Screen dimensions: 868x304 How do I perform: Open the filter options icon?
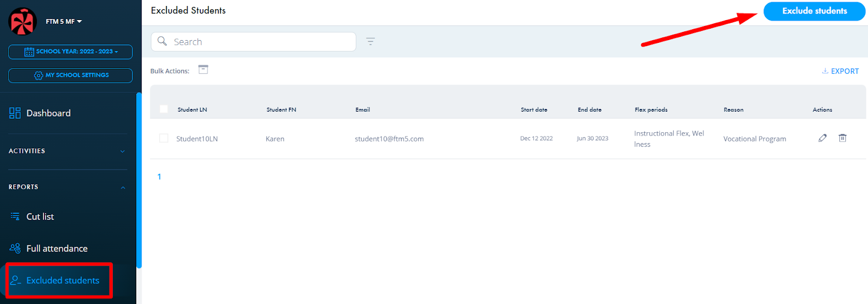pyautogui.click(x=371, y=41)
